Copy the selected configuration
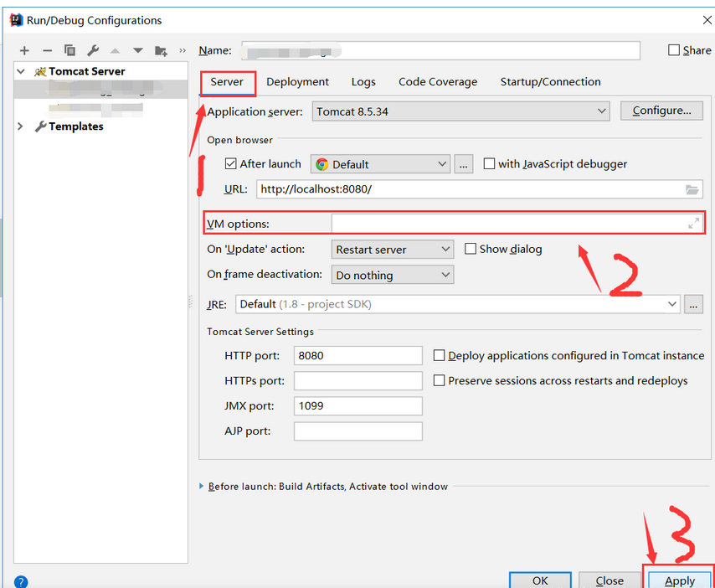The height and width of the screenshot is (588, 715). point(69,50)
